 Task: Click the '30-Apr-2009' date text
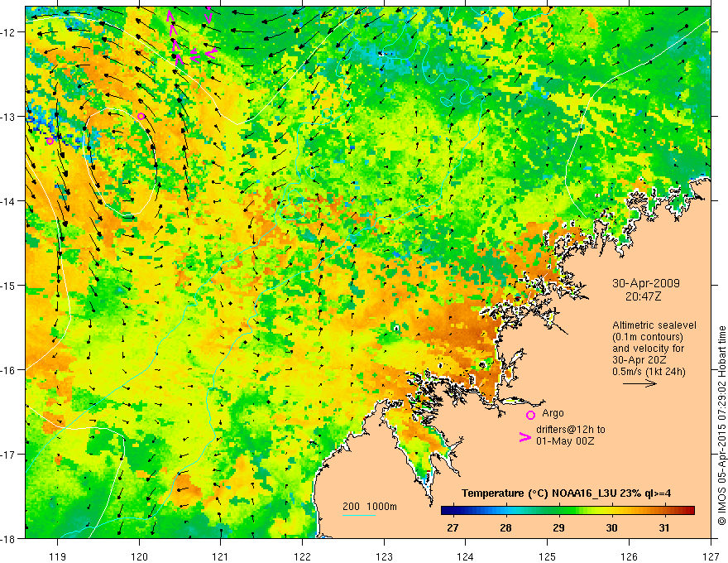[x=646, y=283]
